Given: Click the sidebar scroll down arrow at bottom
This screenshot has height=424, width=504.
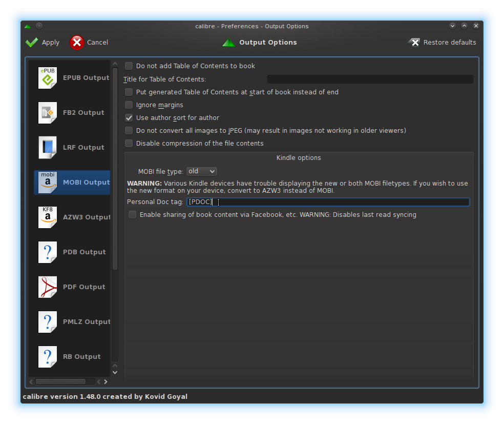Looking at the screenshot, I should [115, 373].
